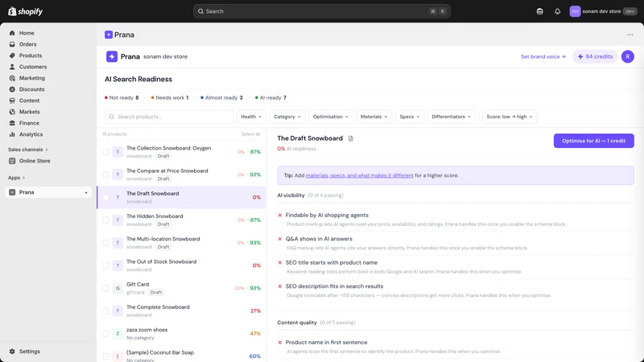Viewport: 644px width, 362px height.
Task: Check The Compare at Price Snowboard checkbox
Action: tap(105, 175)
